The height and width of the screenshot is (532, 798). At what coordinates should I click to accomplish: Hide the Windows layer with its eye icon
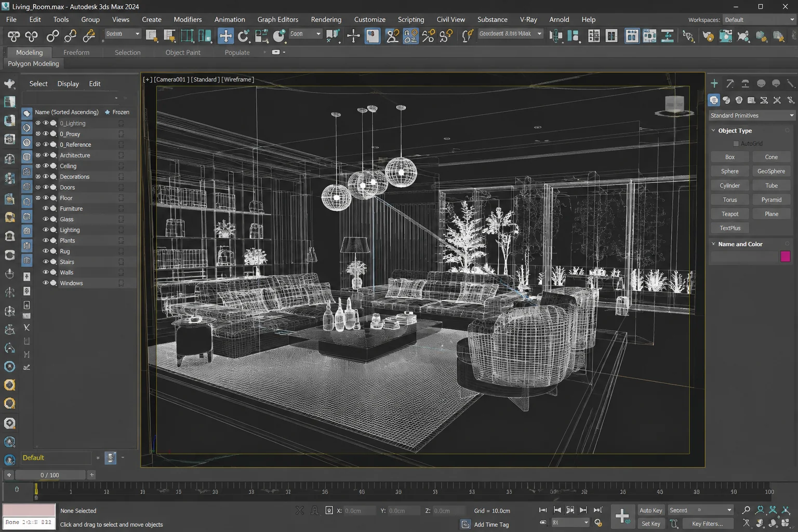(46, 283)
